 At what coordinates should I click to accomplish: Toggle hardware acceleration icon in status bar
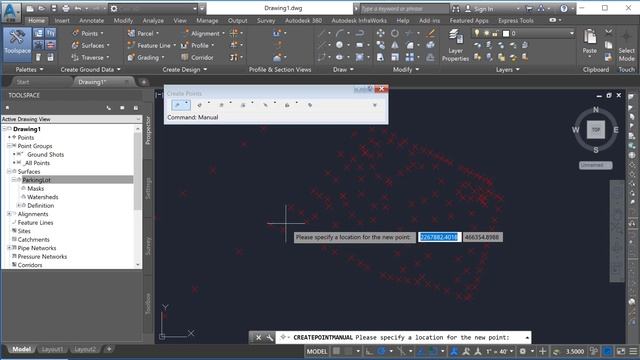coord(608,351)
